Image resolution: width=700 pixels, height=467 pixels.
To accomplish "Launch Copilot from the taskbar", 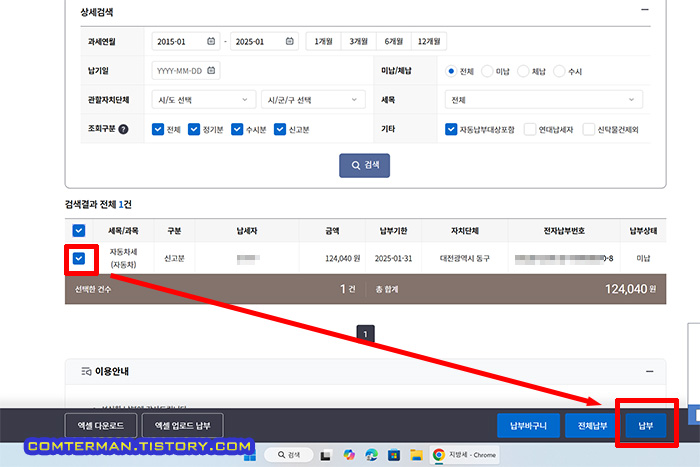I will [x=349, y=455].
